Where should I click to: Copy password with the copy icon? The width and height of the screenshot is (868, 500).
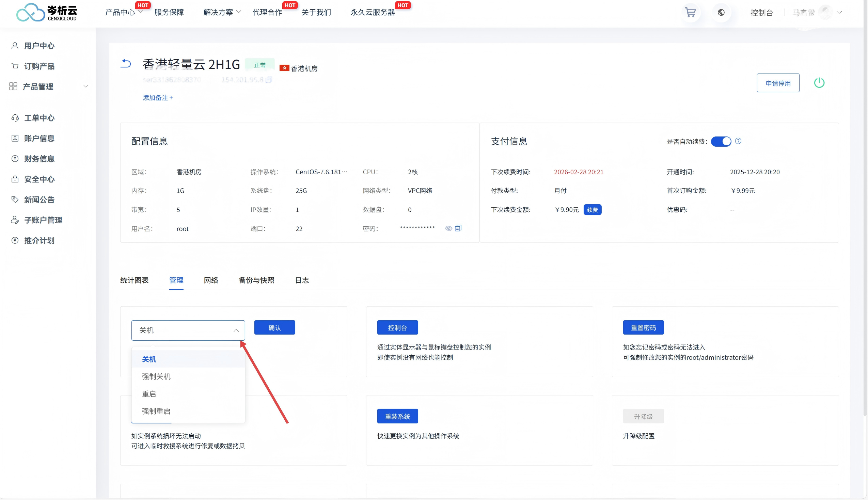coord(458,228)
